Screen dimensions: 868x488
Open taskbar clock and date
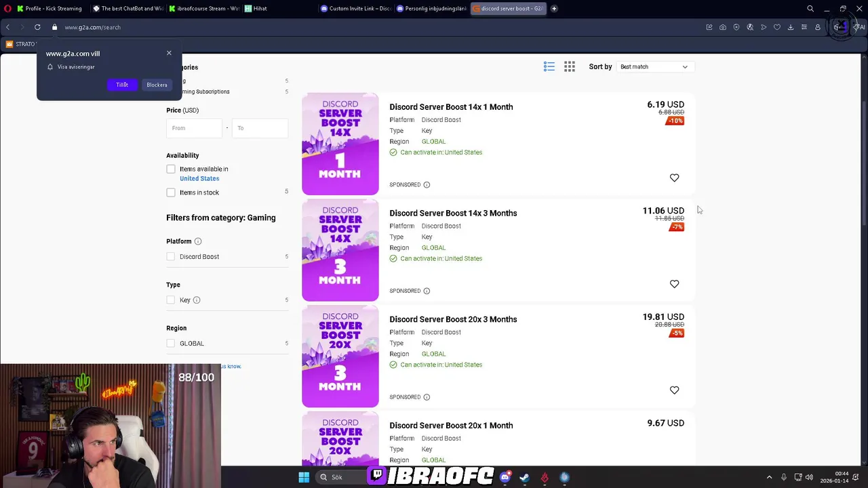[835, 477]
